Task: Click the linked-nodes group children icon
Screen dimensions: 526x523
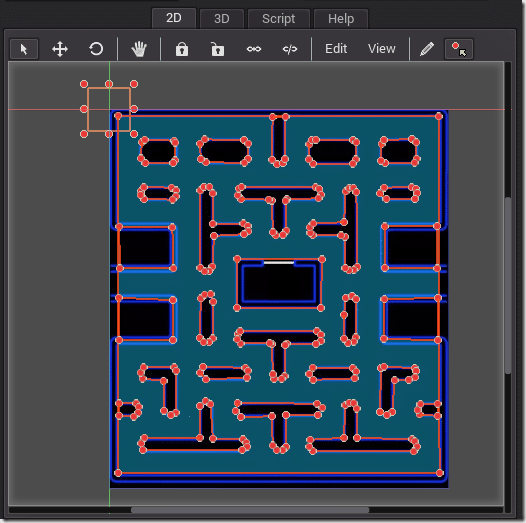Action: point(254,49)
